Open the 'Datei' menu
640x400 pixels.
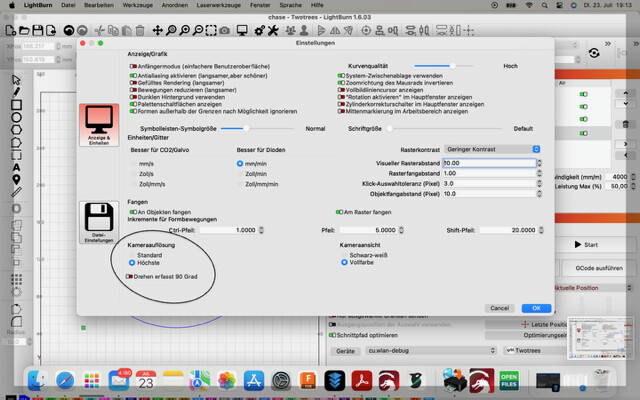tap(68, 5)
